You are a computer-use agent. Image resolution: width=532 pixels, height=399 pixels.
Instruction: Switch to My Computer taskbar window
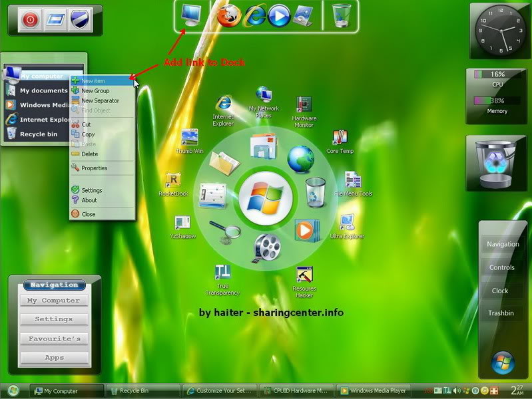pos(66,391)
